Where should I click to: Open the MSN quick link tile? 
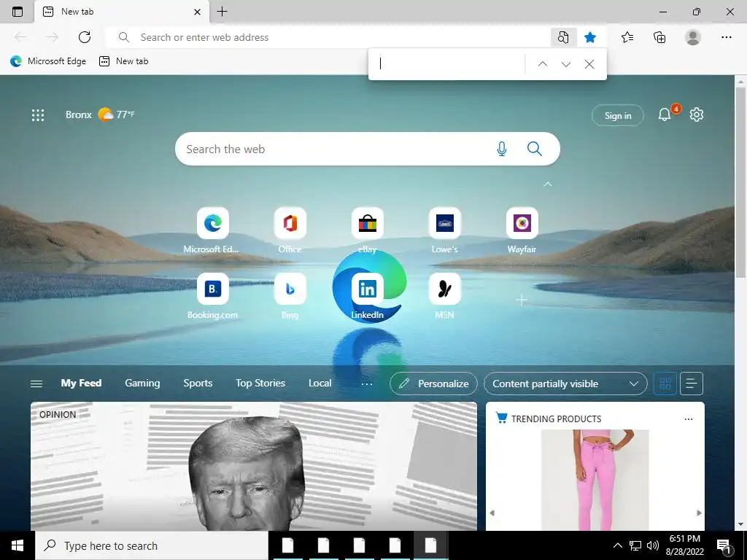pos(444,289)
